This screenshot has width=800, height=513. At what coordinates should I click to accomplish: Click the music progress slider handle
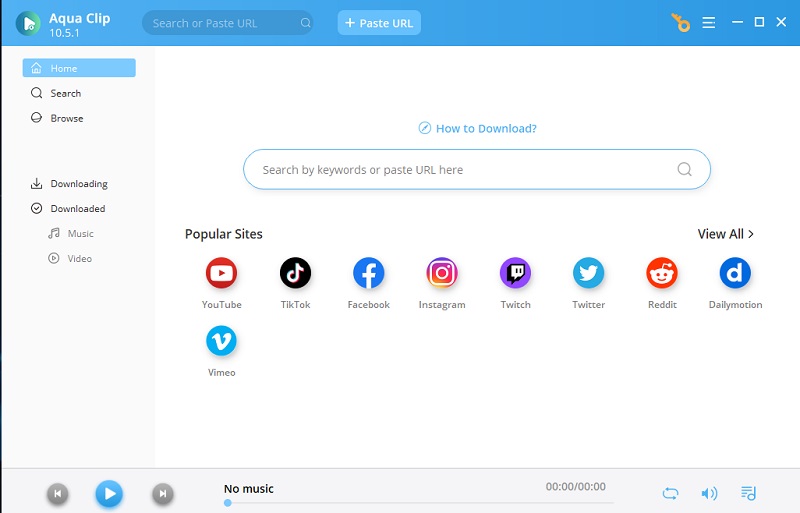(228, 503)
